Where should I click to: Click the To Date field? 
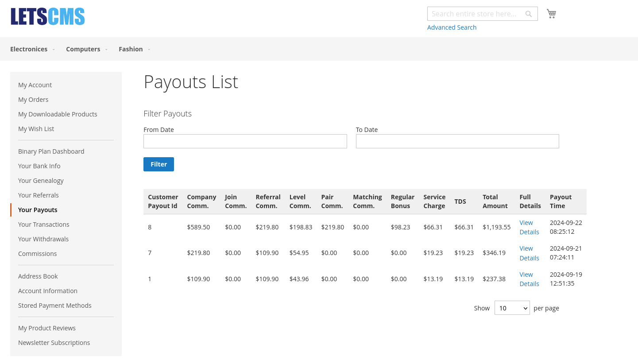[457, 141]
